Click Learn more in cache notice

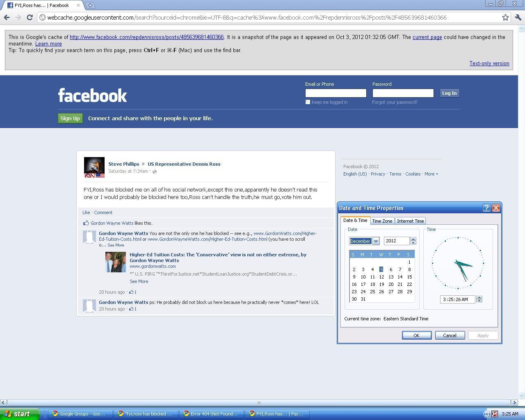(x=48, y=44)
